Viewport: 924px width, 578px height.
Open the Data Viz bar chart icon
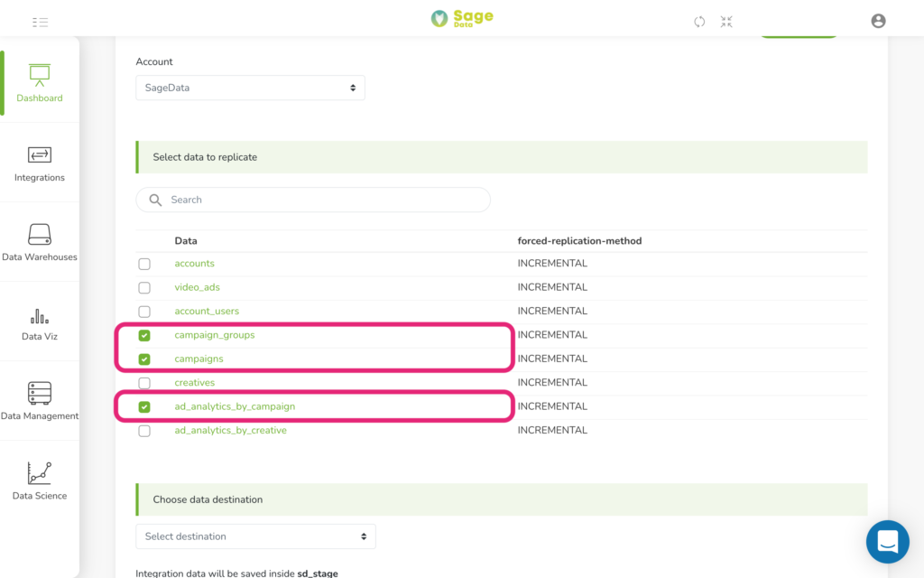[x=40, y=316]
